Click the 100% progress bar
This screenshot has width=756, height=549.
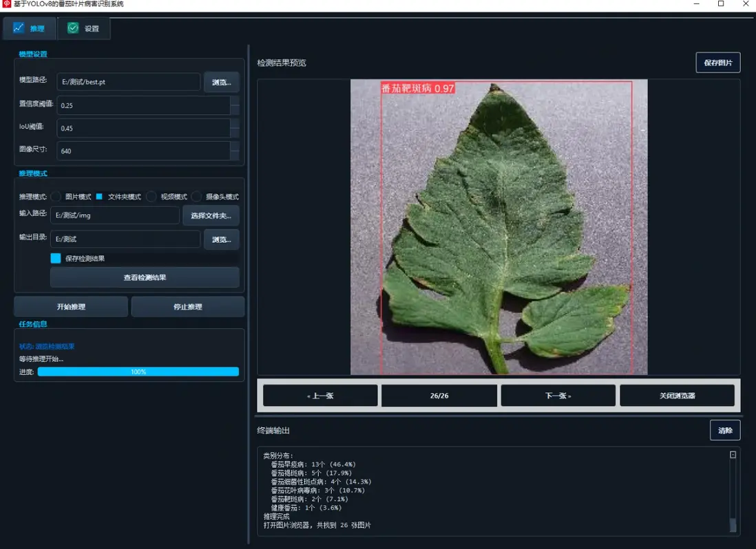tap(138, 372)
